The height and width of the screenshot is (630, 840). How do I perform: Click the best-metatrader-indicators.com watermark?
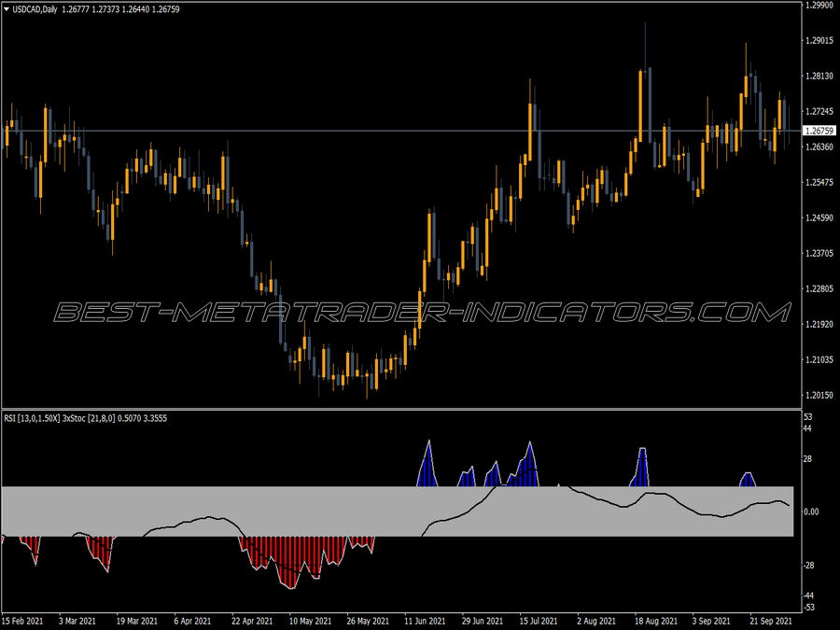pos(420,311)
